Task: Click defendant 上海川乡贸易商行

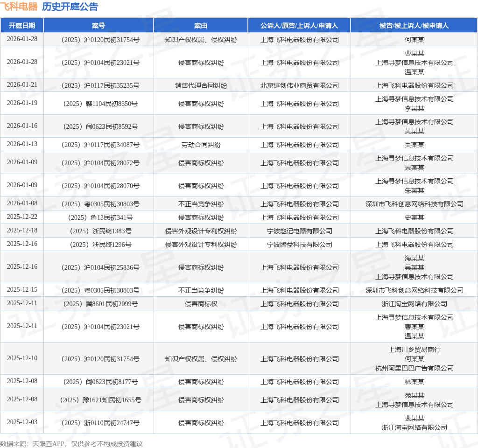Action: click(415, 350)
